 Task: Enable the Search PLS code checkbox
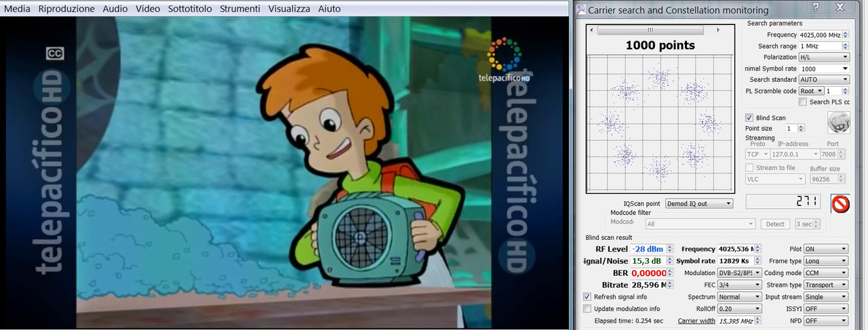[x=803, y=102]
